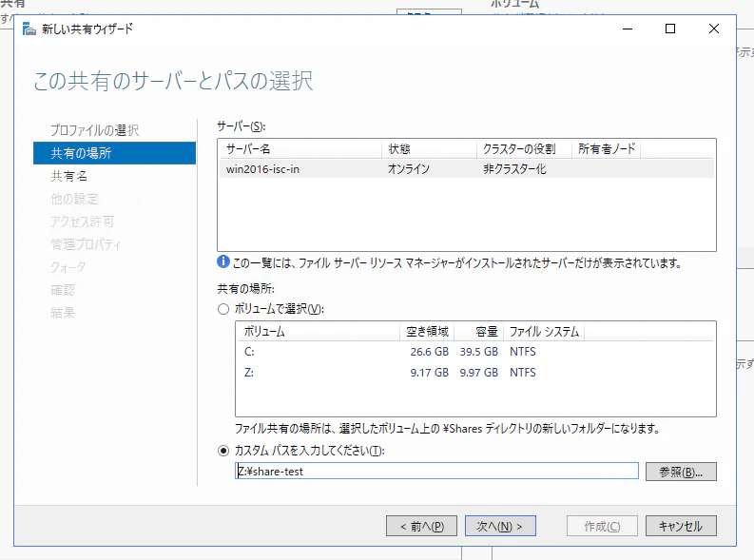Click the 参照(B)... browse button
Image resolution: width=754 pixels, height=560 pixels.
pyautogui.click(x=681, y=472)
